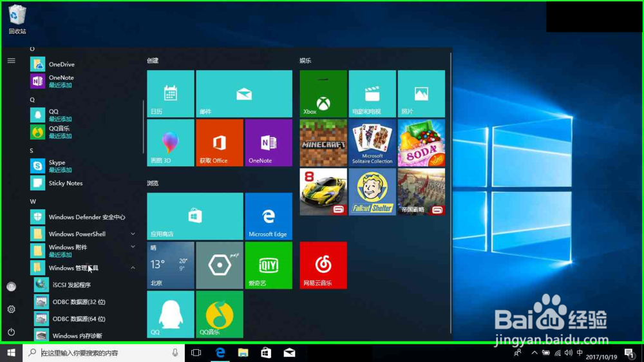Open the Store (应用商店) tile

click(x=195, y=216)
